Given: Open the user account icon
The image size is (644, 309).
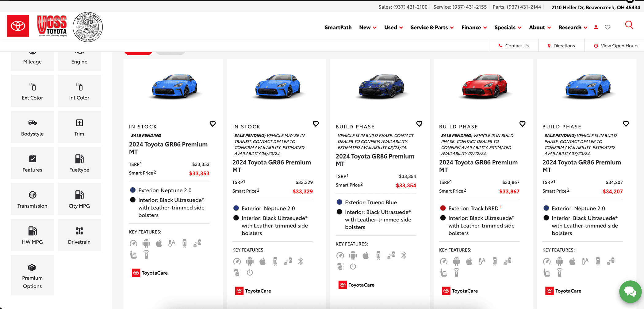Looking at the screenshot, I should tap(596, 27).
